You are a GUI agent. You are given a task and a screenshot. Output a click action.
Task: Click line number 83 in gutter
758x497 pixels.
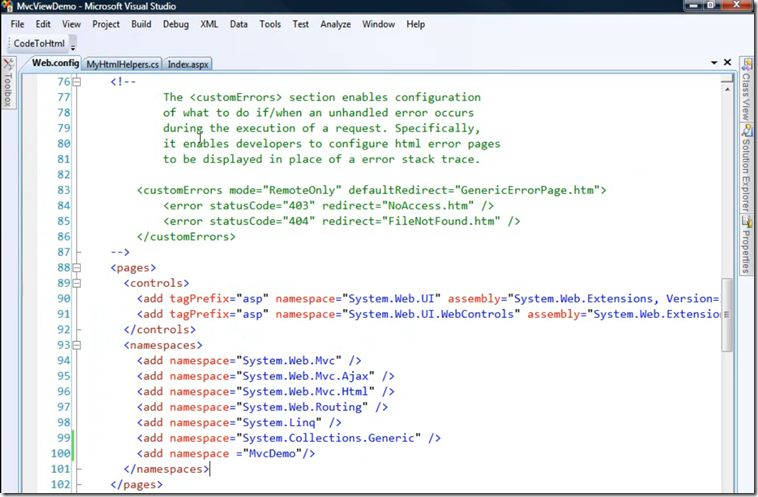click(63, 190)
